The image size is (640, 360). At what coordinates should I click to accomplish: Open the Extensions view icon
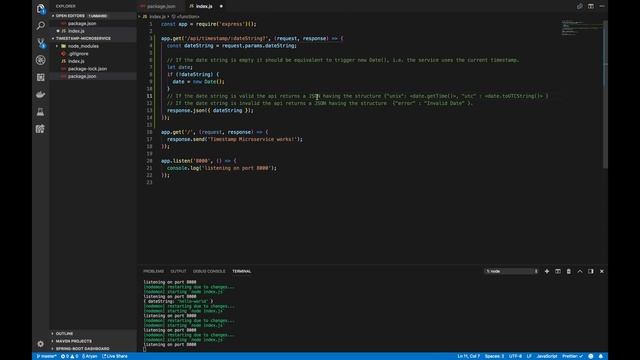[x=40, y=77]
